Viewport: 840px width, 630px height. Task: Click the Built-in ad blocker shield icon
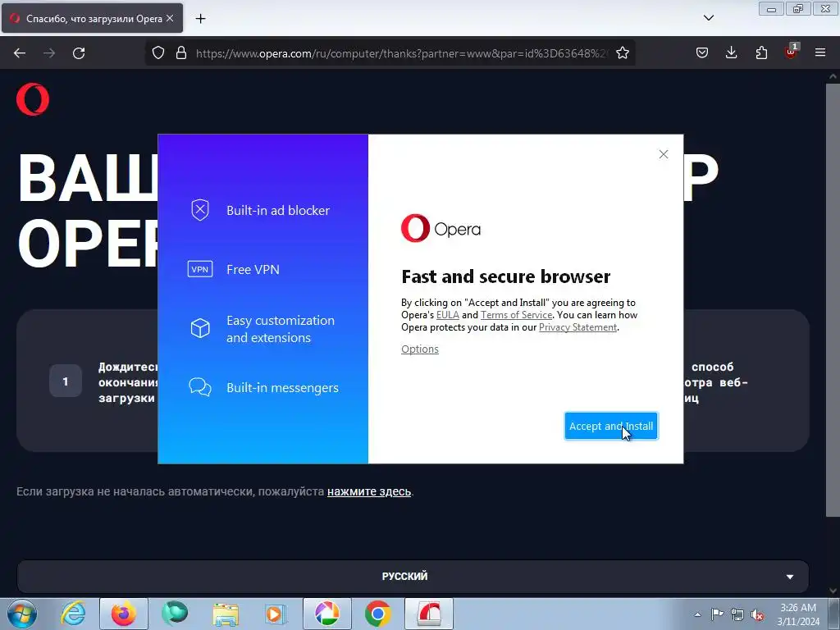point(200,210)
